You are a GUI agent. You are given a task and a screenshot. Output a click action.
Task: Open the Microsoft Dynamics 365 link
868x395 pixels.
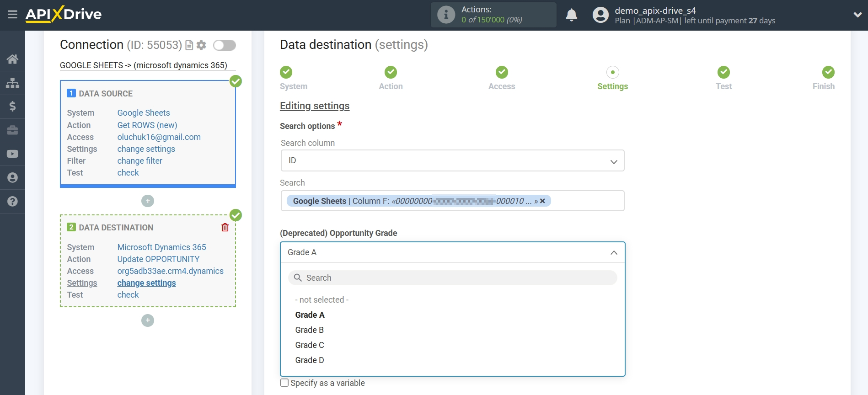pos(161,247)
